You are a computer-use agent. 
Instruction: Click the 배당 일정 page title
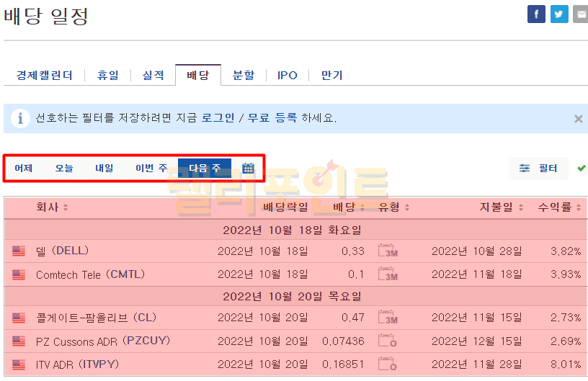45,17
